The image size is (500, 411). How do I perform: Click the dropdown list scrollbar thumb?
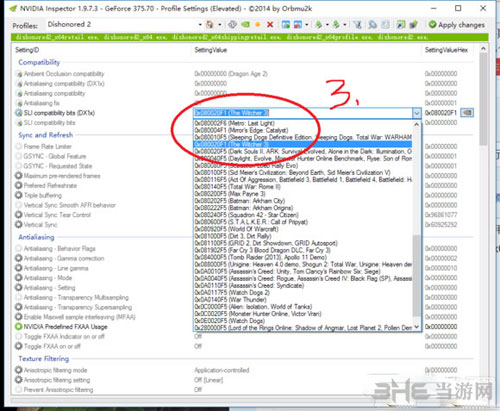pos(417,275)
